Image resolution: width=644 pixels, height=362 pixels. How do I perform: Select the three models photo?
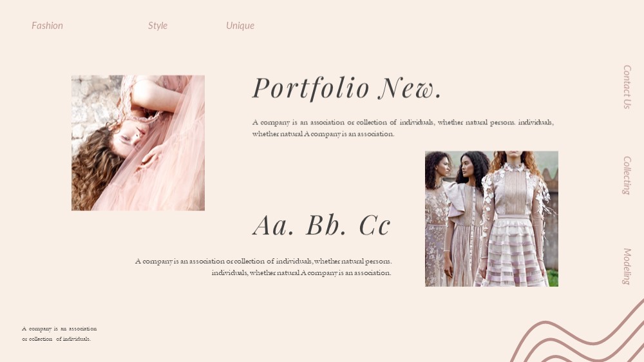[x=491, y=218]
